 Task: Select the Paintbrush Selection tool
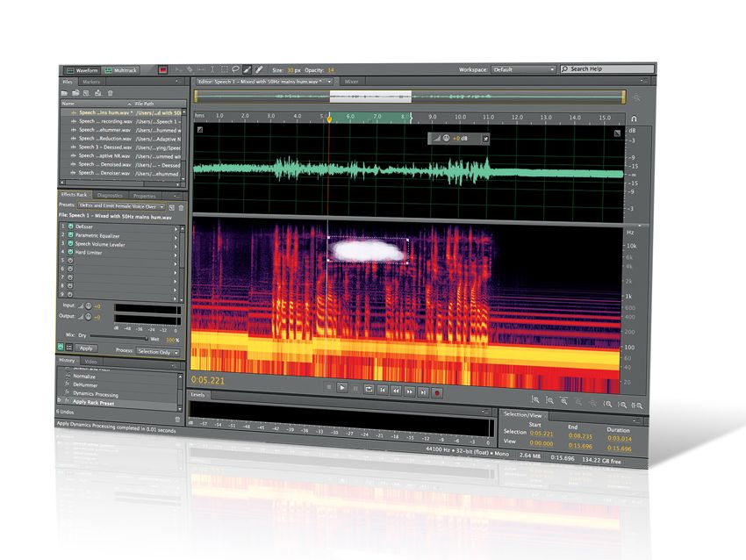tap(247, 69)
